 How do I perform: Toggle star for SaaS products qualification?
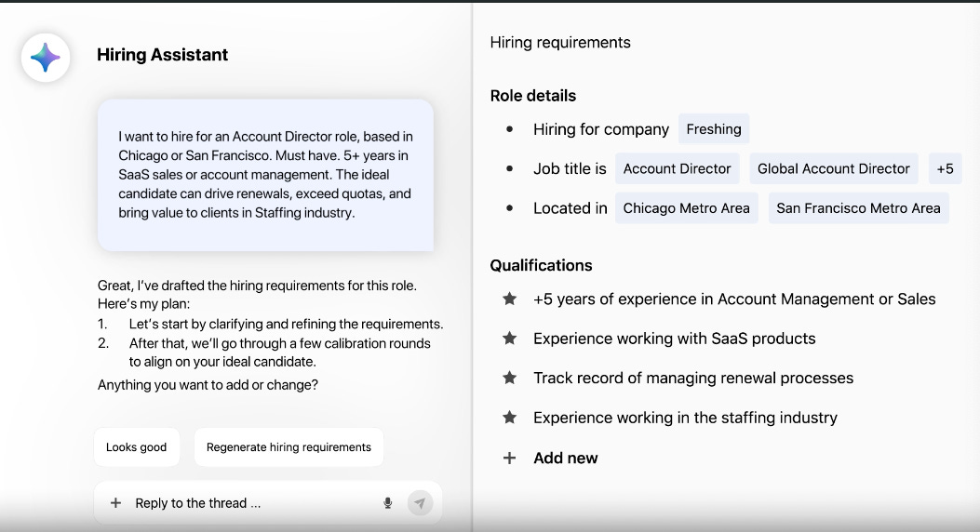509,339
